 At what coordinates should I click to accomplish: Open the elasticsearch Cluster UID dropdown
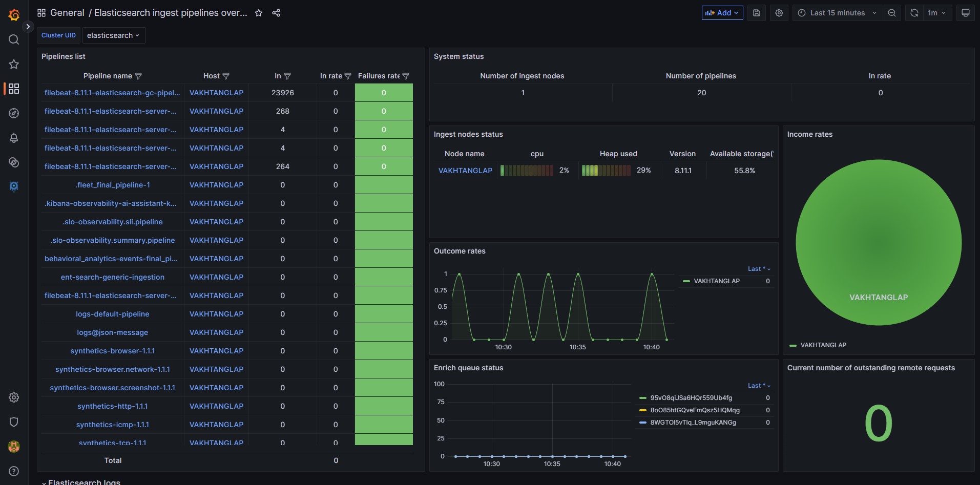click(114, 35)
